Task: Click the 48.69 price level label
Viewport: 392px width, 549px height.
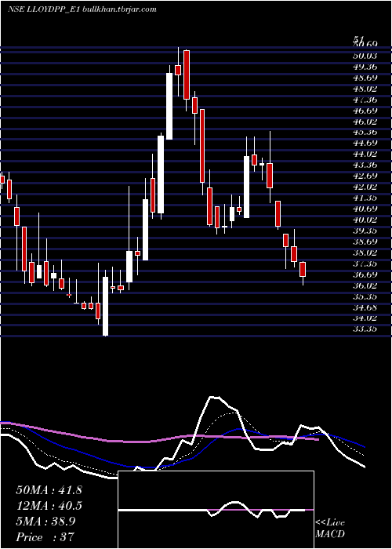Action: coord(365,78)
